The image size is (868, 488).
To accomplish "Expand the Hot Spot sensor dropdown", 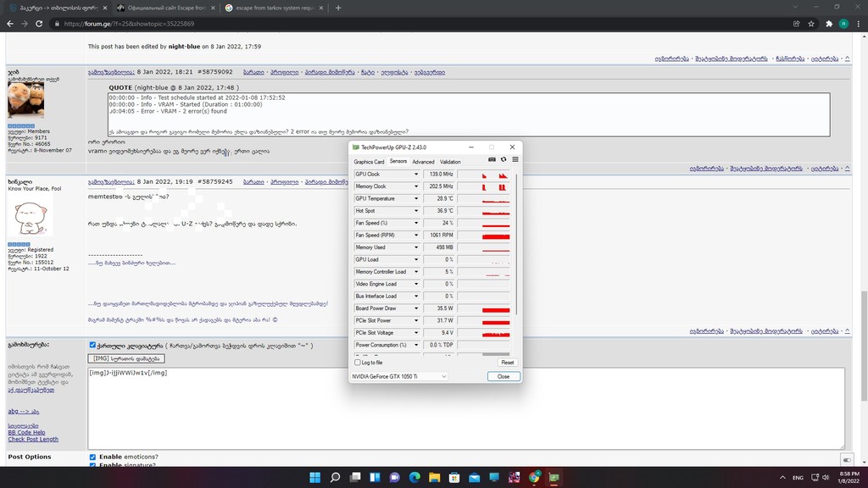I will (415, 211).
